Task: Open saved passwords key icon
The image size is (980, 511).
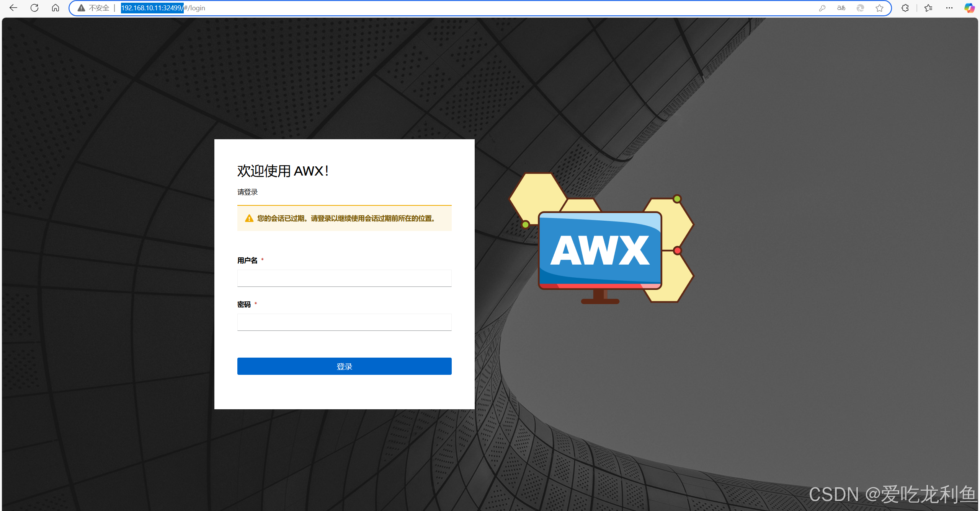Action: (822, 8)
